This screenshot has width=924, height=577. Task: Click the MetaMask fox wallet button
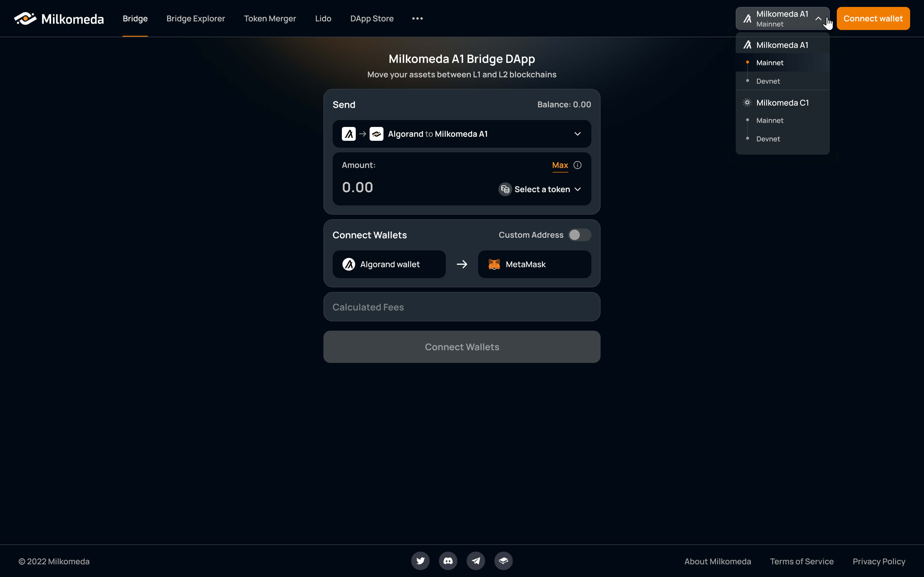tap(534, 264)
